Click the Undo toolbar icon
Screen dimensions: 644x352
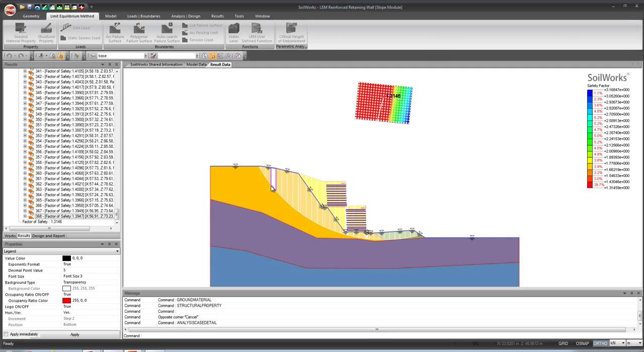[x=9, y=56]
